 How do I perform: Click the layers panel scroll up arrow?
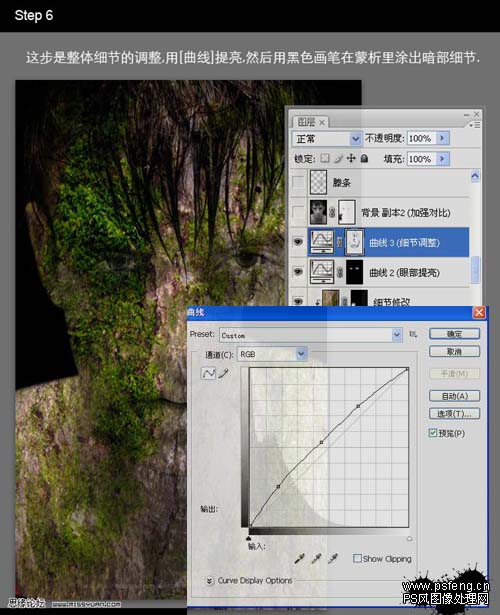tap(475, 176)
